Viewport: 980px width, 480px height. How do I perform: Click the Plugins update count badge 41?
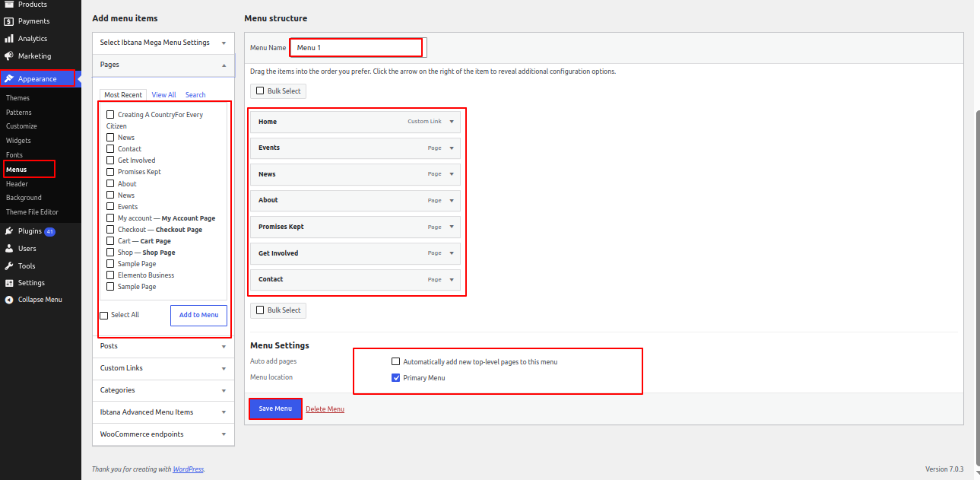click(49, 231)
